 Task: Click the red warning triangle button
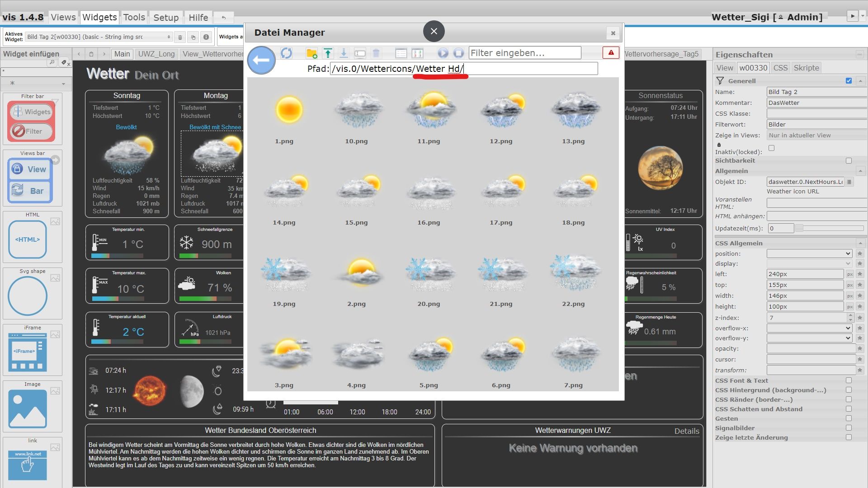611,53
